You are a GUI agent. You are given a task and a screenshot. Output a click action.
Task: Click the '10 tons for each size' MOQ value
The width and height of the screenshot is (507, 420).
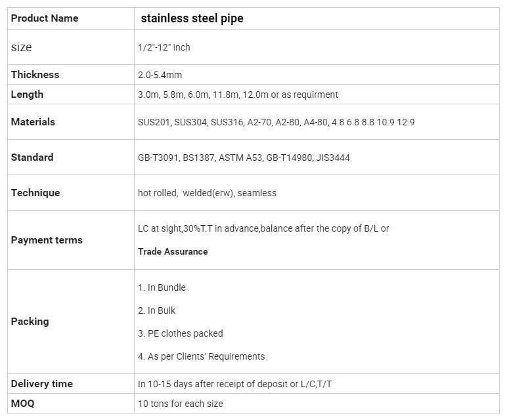[181, 404]
